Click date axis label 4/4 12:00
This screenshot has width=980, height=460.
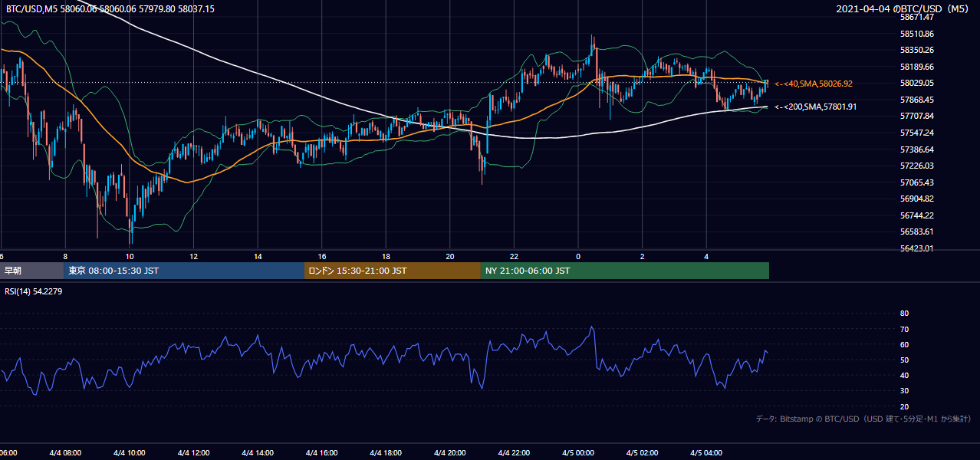tap(194, 453)
